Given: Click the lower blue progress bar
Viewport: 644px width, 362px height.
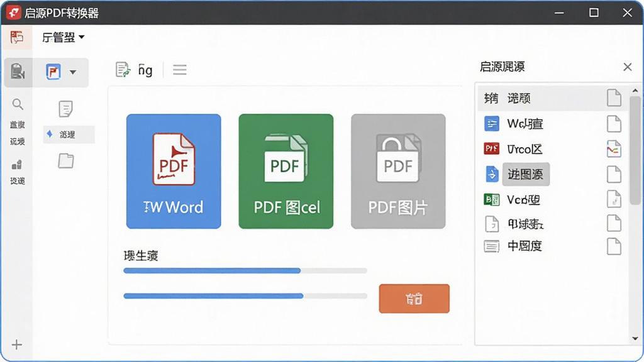Looking at the screenshot, I should tap(245, 296).
